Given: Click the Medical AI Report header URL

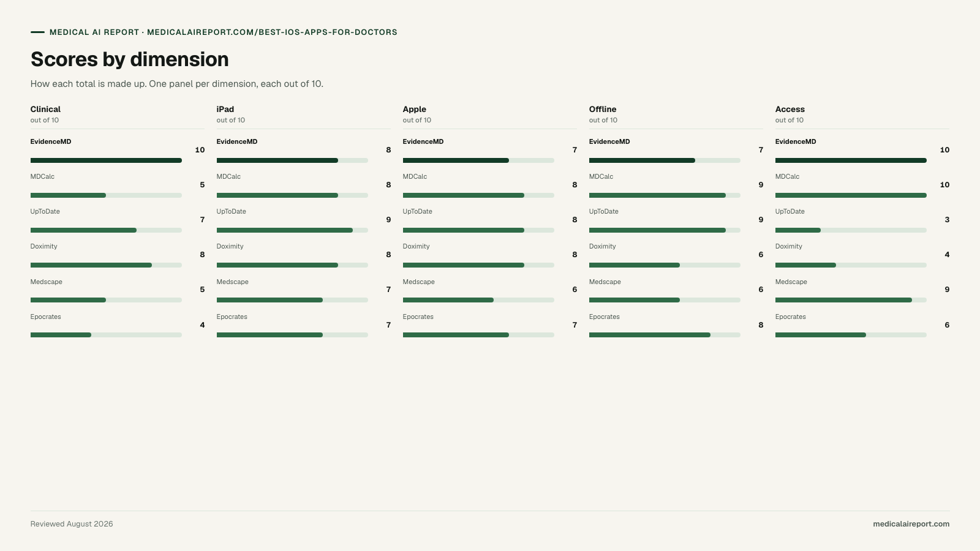Looking at the screenshot, I should pos(272,32).
